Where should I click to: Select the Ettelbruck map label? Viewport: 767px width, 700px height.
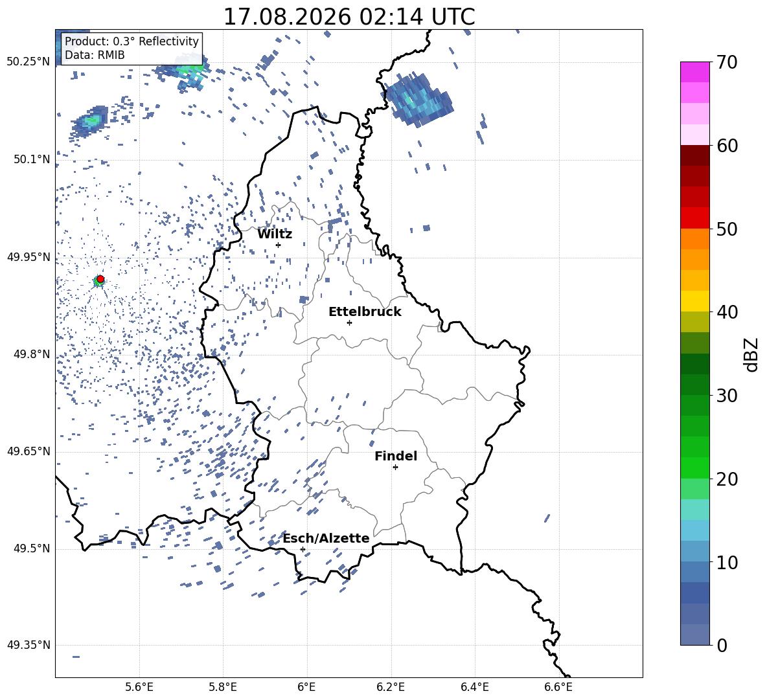tap(365, 312)
